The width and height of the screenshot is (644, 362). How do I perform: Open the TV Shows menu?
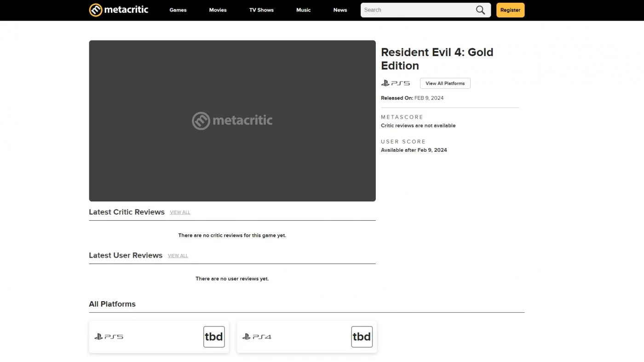[x=261, y=10]
